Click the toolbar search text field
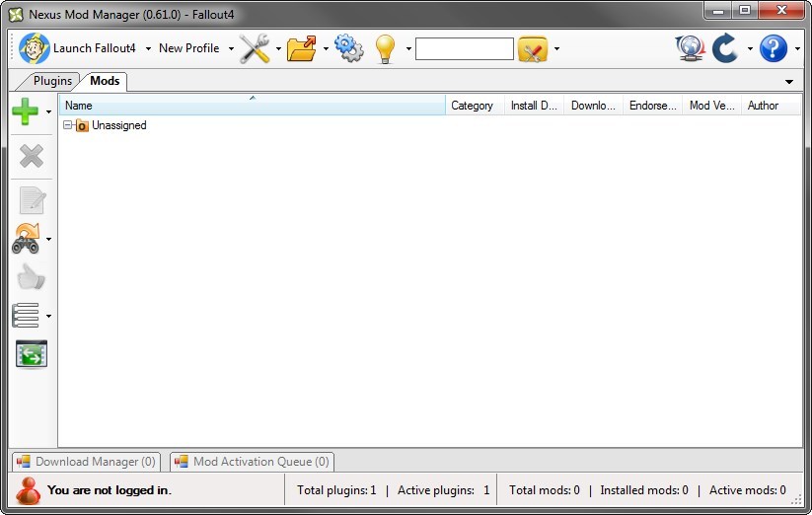Image resolution: width=812 pixels, height=515 pixels. 465,48
